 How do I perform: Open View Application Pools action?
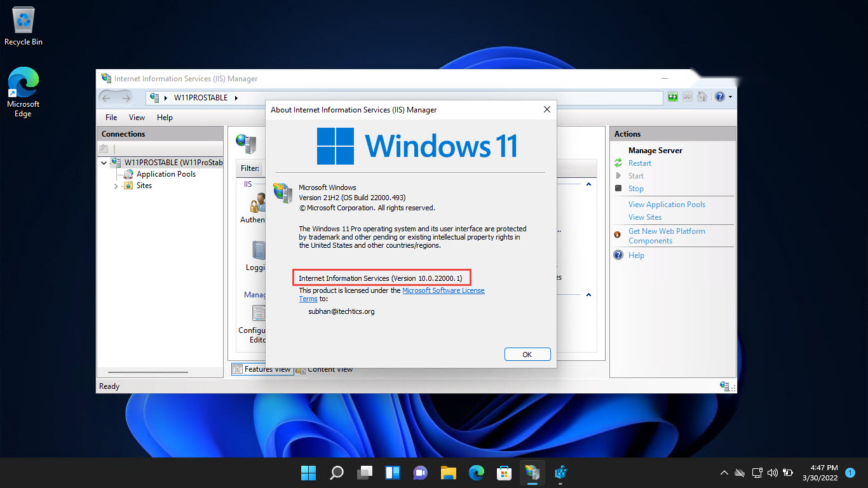pos(667,205)
